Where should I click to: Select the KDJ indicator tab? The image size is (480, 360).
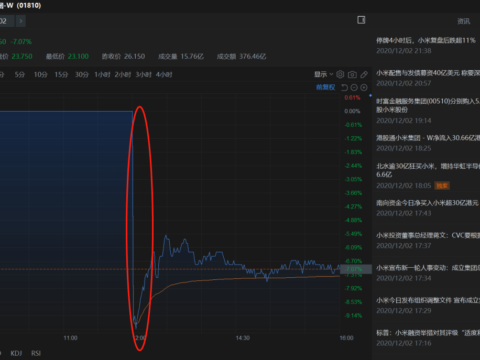[x=16, y=353]
